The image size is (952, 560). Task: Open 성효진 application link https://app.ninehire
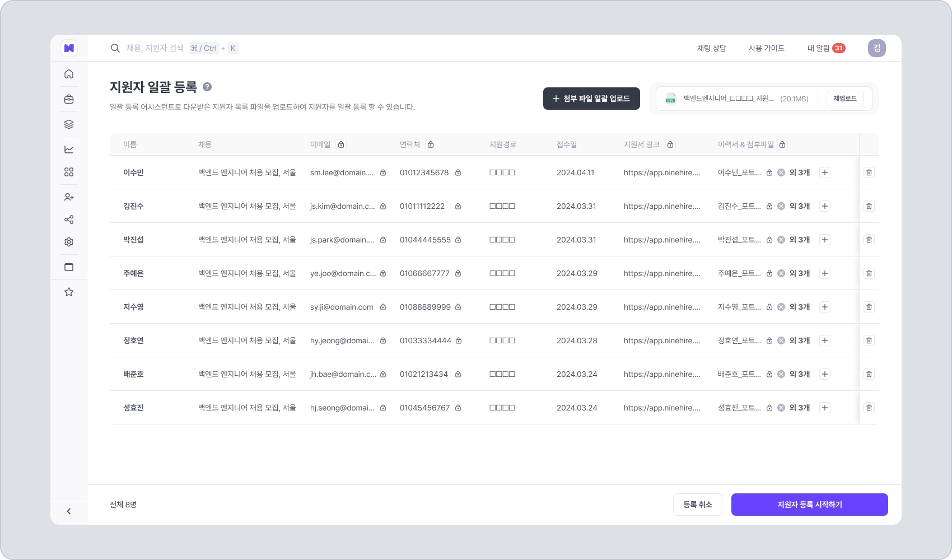[662, 408]
